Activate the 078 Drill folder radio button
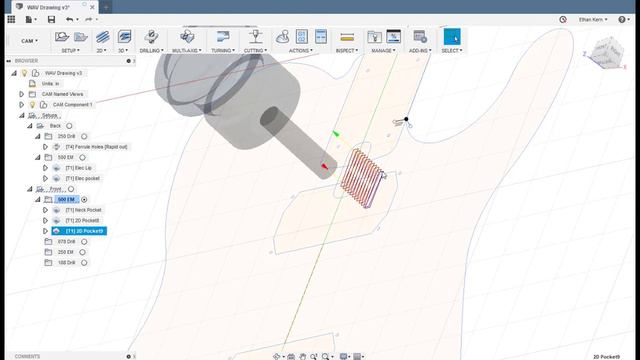The height and width of the screenshot is (360, 640). [84, 242]
